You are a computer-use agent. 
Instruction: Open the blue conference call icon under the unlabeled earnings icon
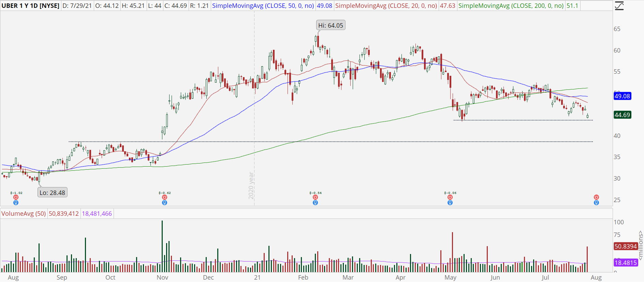point(596,203)
